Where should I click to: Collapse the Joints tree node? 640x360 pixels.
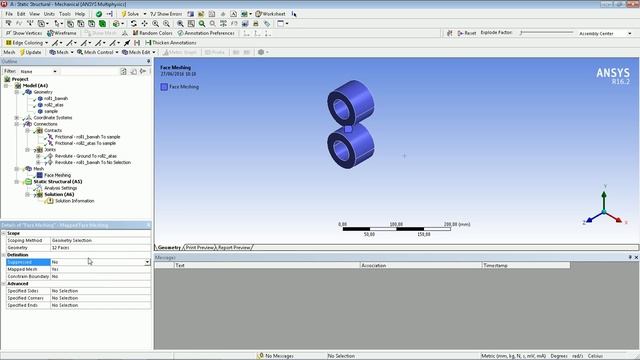coord(27,150)
